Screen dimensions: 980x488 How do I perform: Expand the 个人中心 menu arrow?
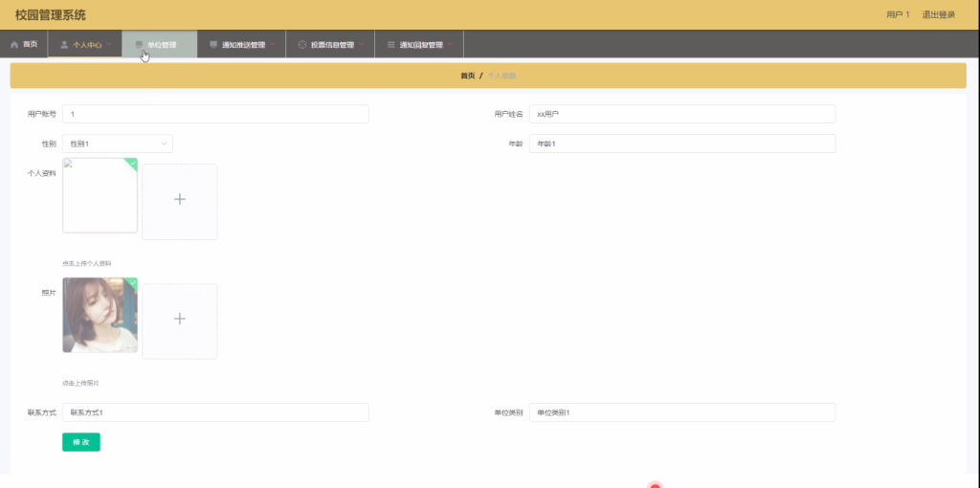[x=109, y=44]
